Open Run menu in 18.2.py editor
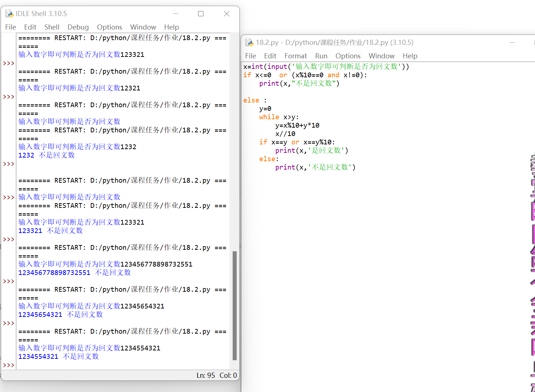The height and width of the screenshot is (392, 535). coord(321,56)
